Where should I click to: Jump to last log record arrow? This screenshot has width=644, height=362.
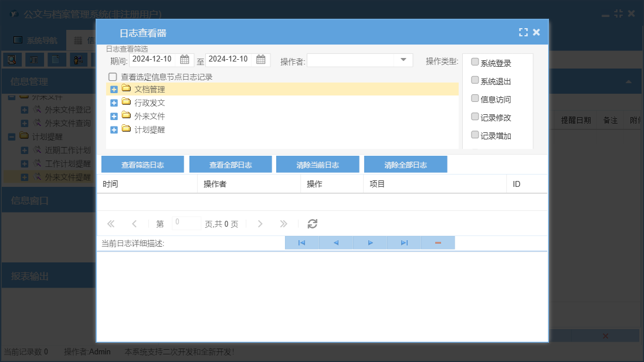404,243
